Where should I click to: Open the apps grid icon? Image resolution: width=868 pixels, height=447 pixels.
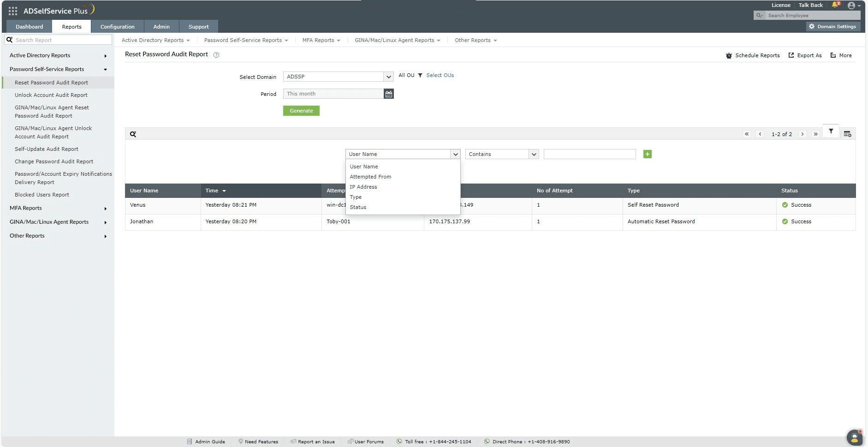click(13, 11)
